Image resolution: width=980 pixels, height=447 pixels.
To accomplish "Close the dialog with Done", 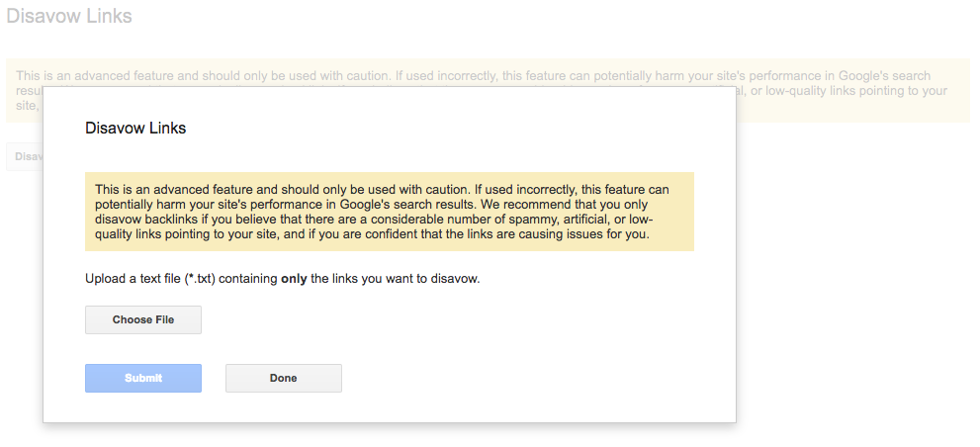I will pyautogui.click(x=284, y=378).
